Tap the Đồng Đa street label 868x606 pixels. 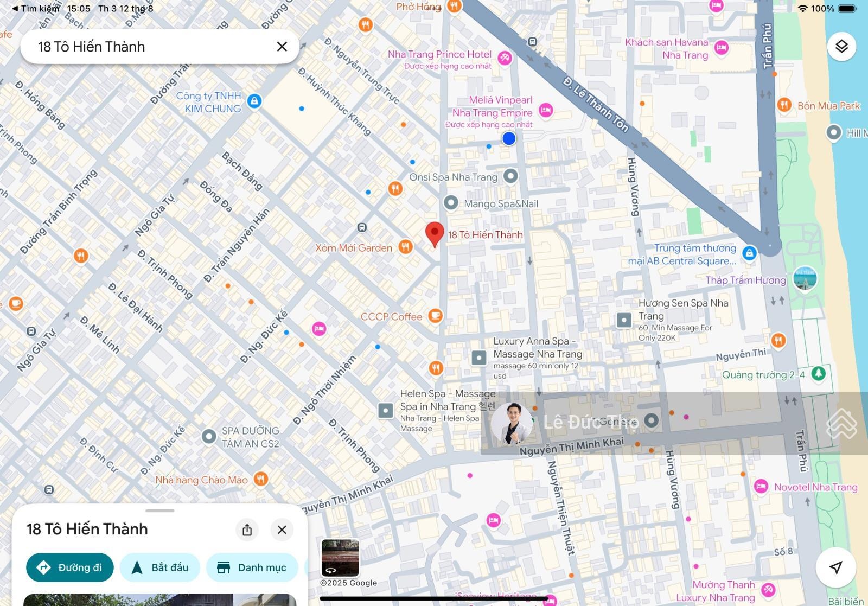pos(216,196)
